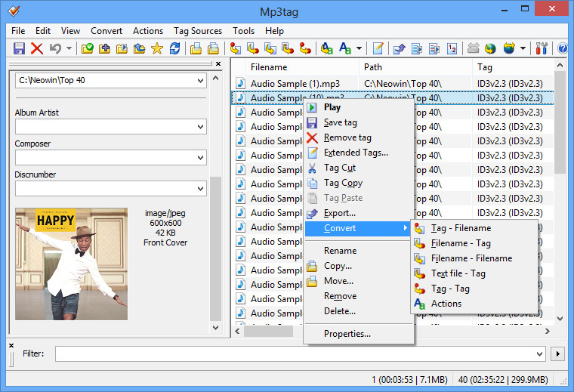Choose Remove below Move... in the context menu

click(359, 296)
